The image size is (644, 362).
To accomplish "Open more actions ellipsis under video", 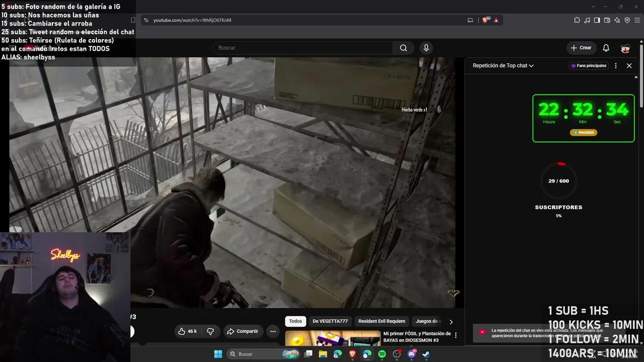I will tap(273, 331).
